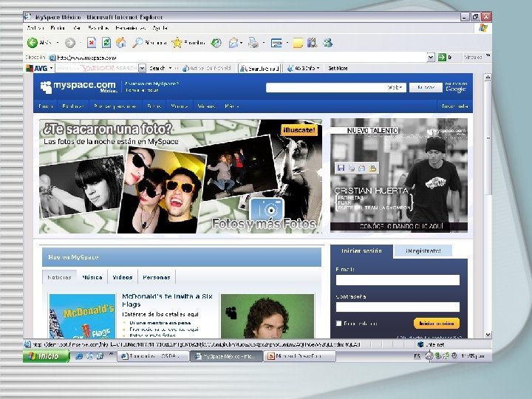Refresh the page with green arrows icon
532x399 pixels.
click(x=106, y=43)
